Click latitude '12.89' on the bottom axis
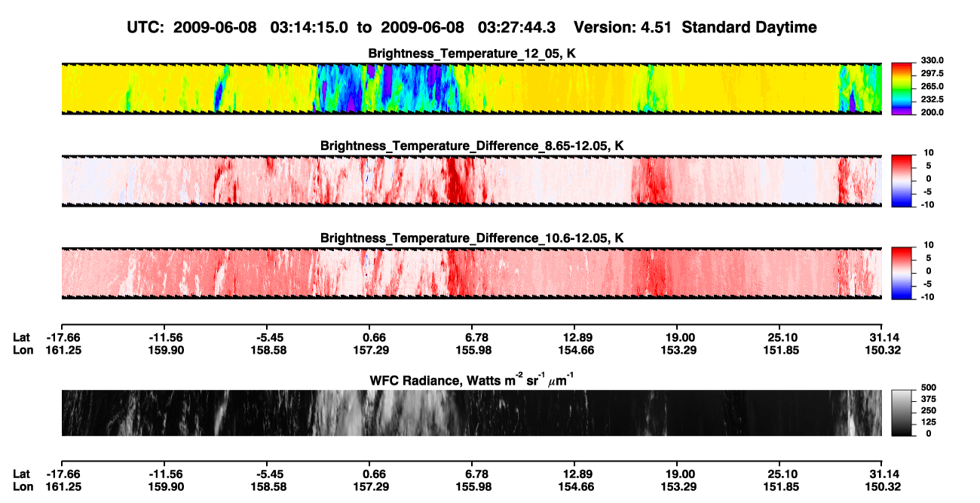The width and height of the screenshot is (980, 503). pos(576,474)
